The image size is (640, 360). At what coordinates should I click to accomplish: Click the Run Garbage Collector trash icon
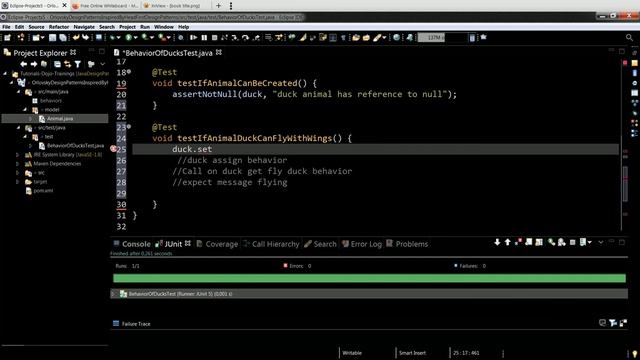pos(472,38)
